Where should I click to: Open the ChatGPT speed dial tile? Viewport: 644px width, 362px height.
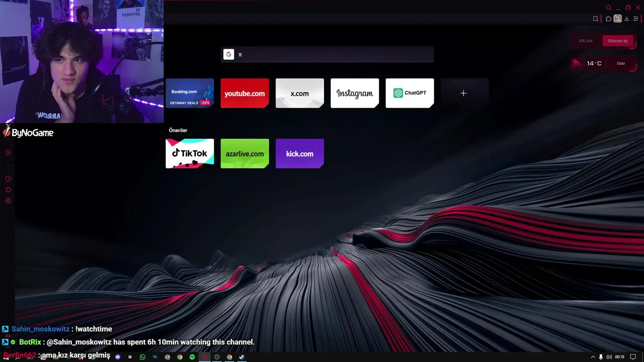410,93
